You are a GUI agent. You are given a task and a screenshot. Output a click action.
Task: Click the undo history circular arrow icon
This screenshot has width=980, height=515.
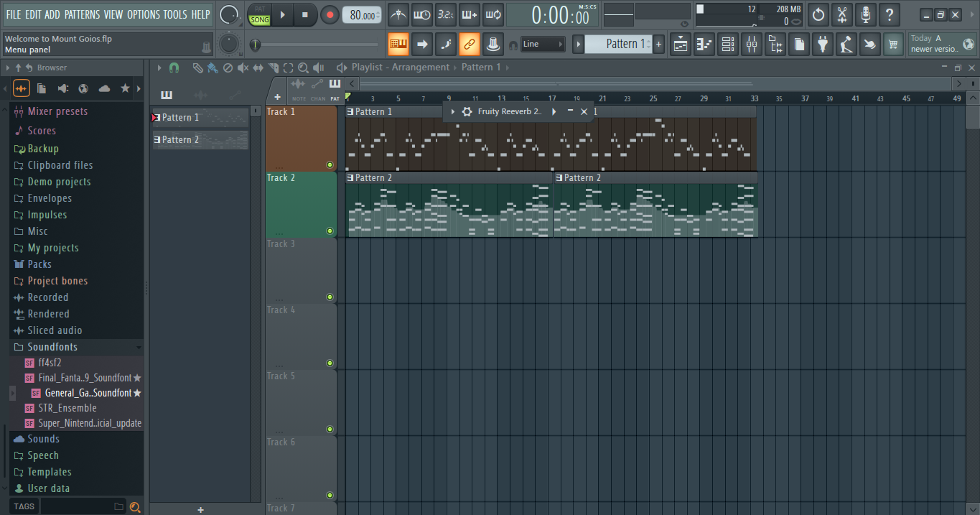click(818, 14)
